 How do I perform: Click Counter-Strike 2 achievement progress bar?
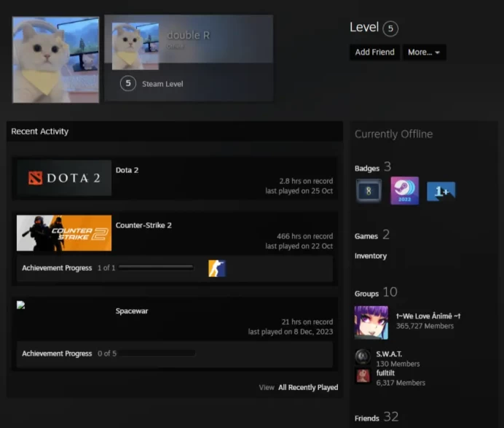click(x=156, y=268)
